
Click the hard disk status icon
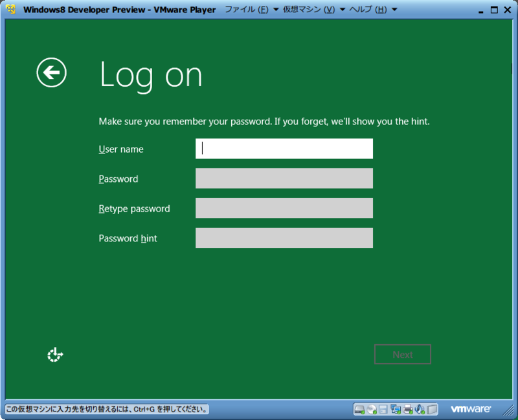coord(359,410)
